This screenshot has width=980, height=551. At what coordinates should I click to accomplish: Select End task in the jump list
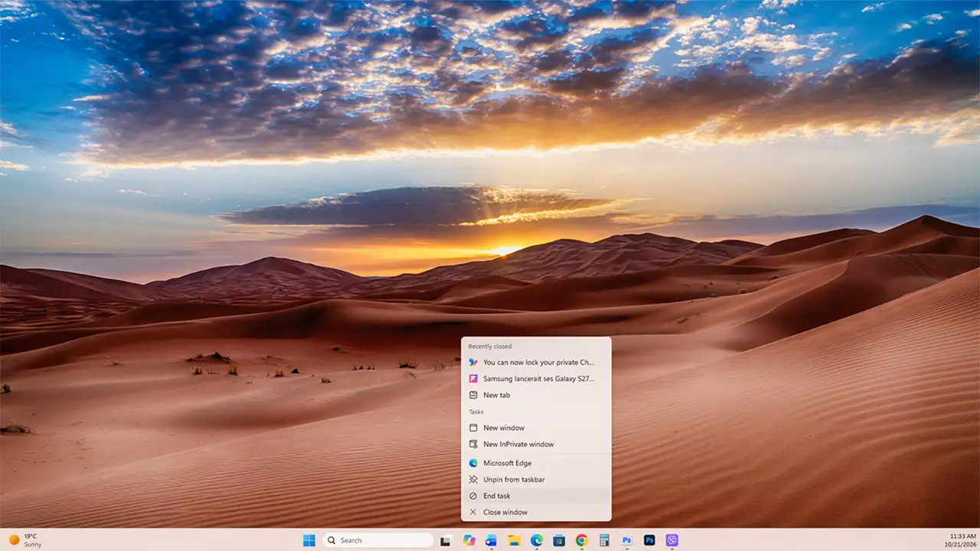click(536, 496)
